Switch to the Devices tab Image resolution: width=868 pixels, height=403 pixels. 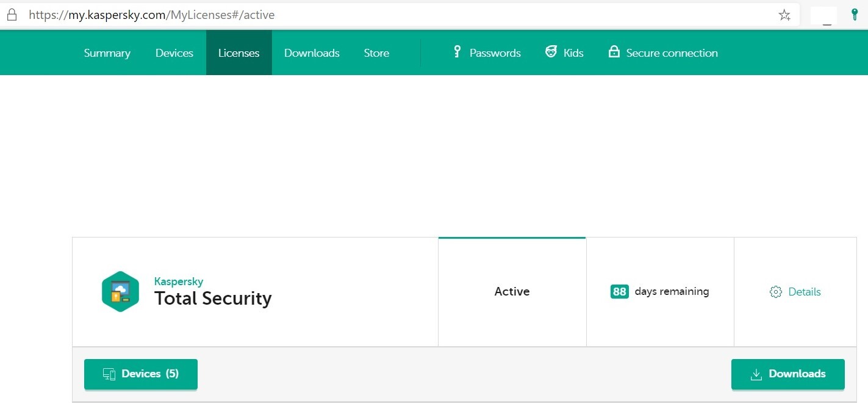[174, 53]
